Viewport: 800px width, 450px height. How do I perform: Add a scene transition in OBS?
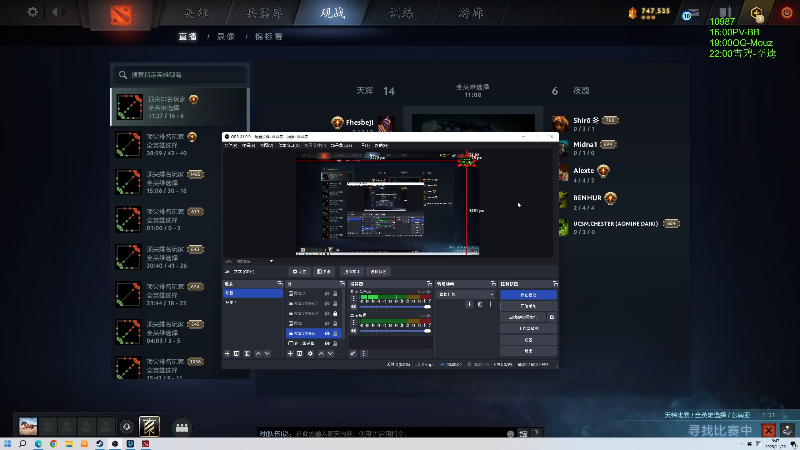tap(469, 305)
